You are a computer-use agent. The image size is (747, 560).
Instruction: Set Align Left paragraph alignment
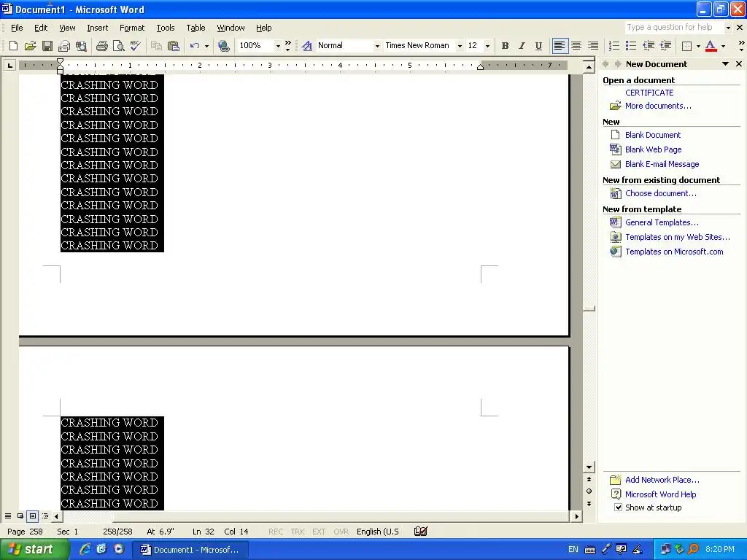tap(560, 46)
